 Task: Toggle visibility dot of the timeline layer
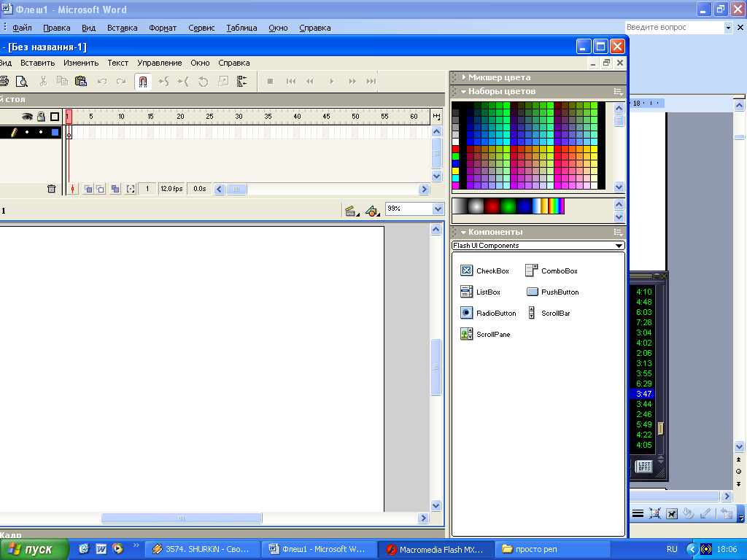(x=27, y=133)
